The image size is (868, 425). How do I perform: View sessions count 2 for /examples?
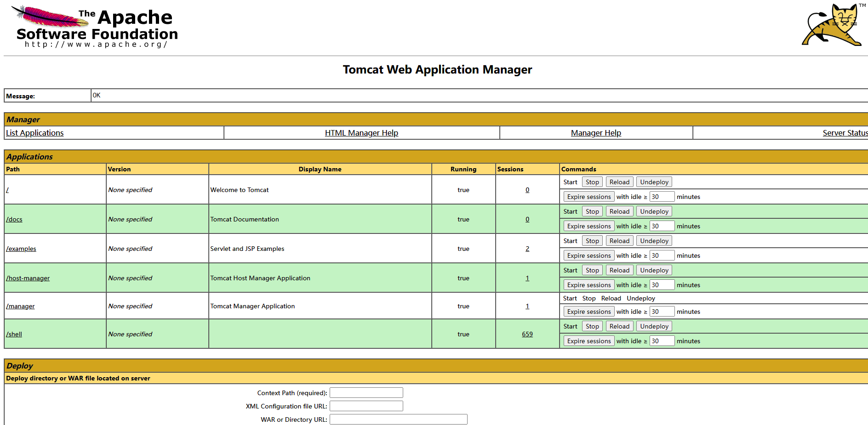(527, 249)
